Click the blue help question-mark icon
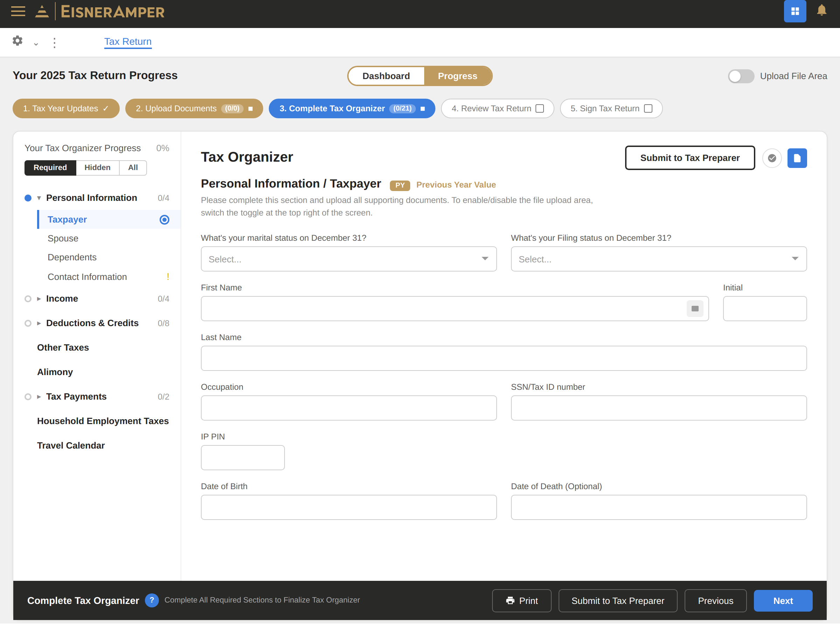Viewport: 840px width, 634px height. pos(152,600)
